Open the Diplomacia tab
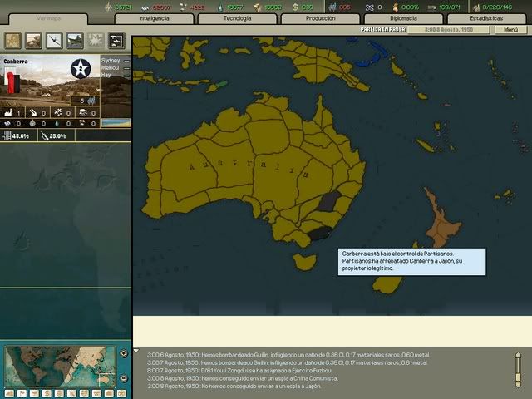 click(403, 17)
